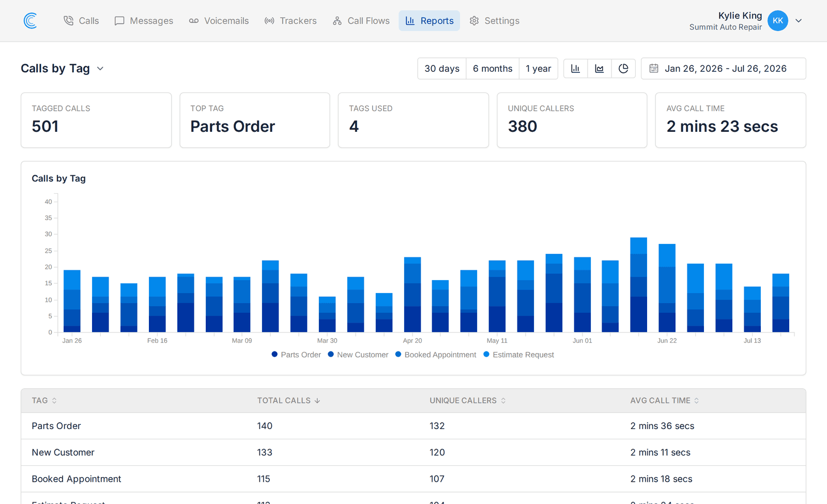Select the 1 year range

[x=539, y=68]
